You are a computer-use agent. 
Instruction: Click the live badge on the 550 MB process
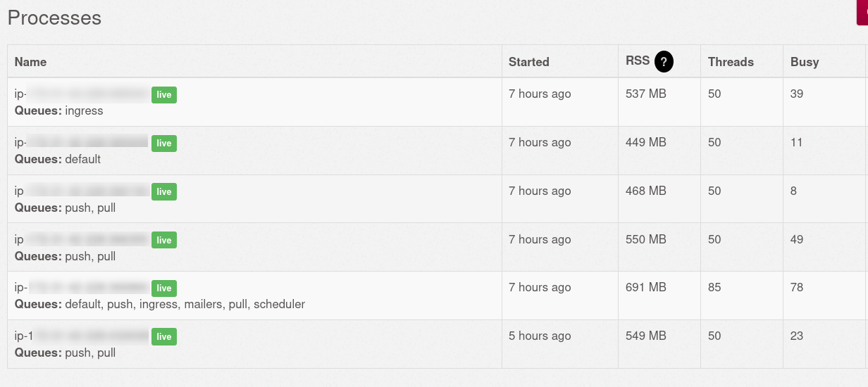coord(164,240)
